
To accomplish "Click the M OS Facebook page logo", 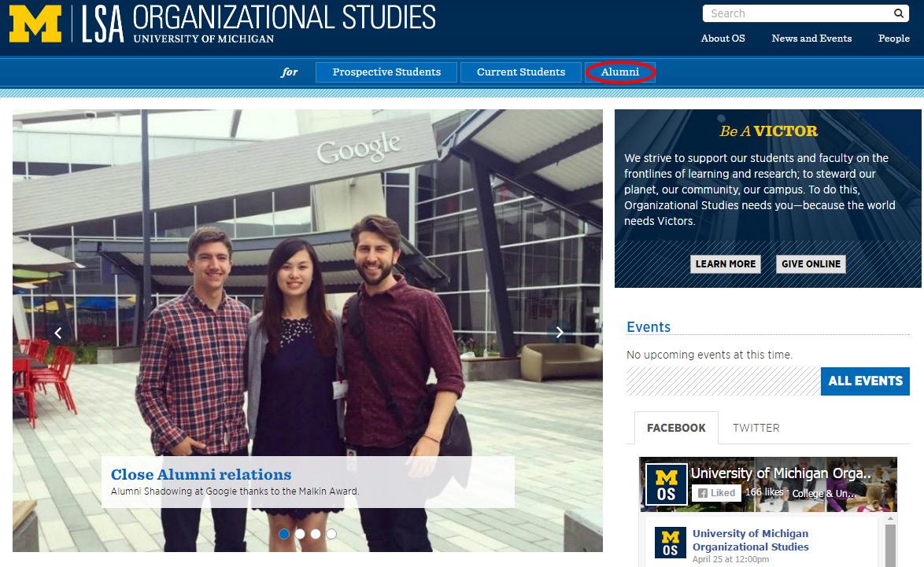I will 666,484.
